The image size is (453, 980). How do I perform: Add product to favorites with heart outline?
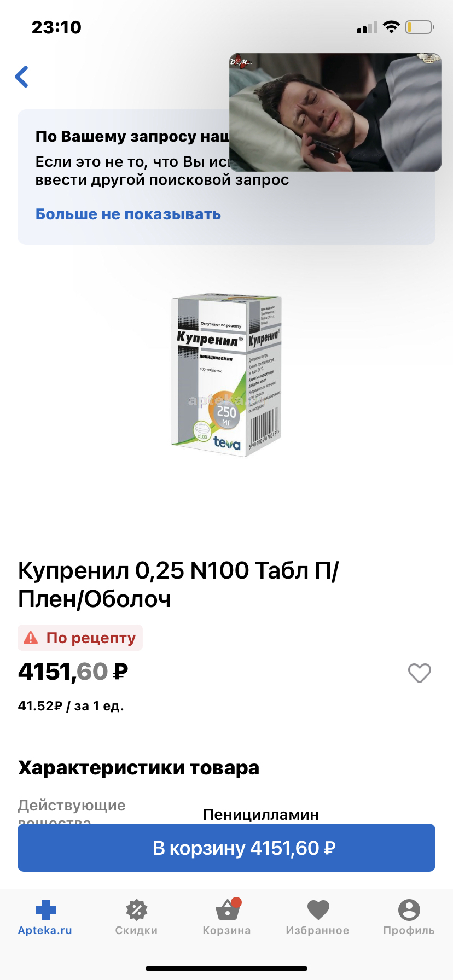coord(420,673)
